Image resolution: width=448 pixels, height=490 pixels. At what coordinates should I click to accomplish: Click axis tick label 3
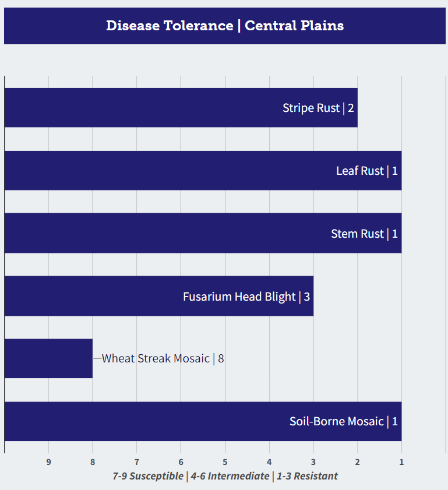[313, 462]
